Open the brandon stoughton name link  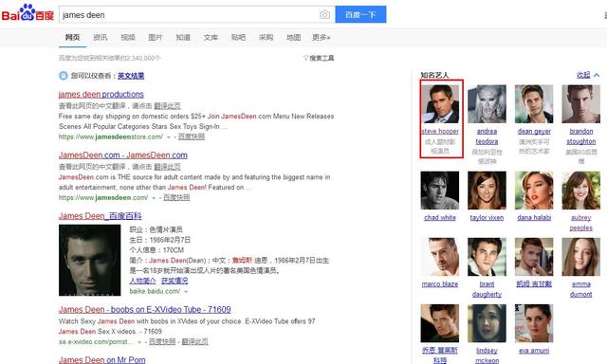(x=581, y=136)
